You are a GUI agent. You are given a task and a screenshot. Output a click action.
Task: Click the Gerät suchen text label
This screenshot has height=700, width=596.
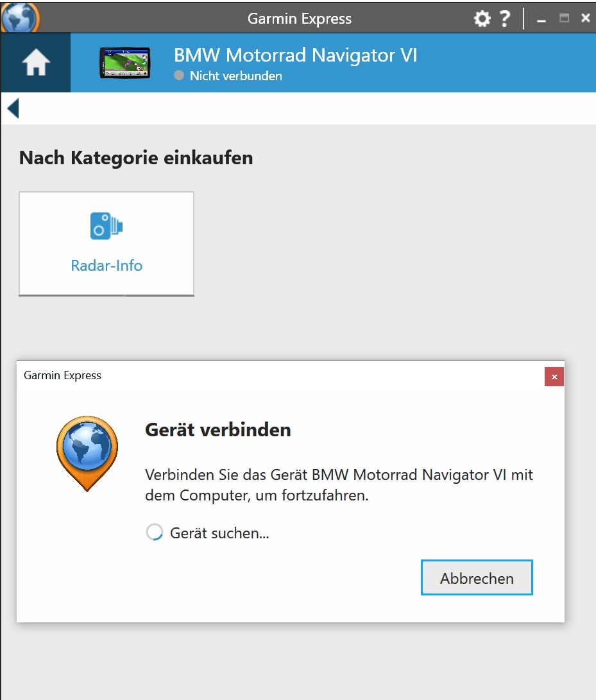click(x=219, y=533)
